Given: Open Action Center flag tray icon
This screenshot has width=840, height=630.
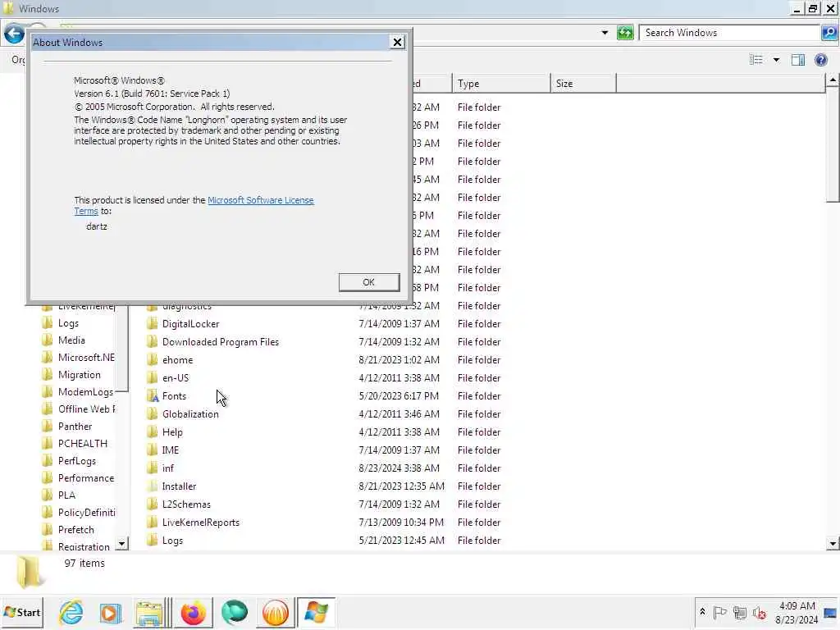Looking at the screenshot, I should pos(720,612).
